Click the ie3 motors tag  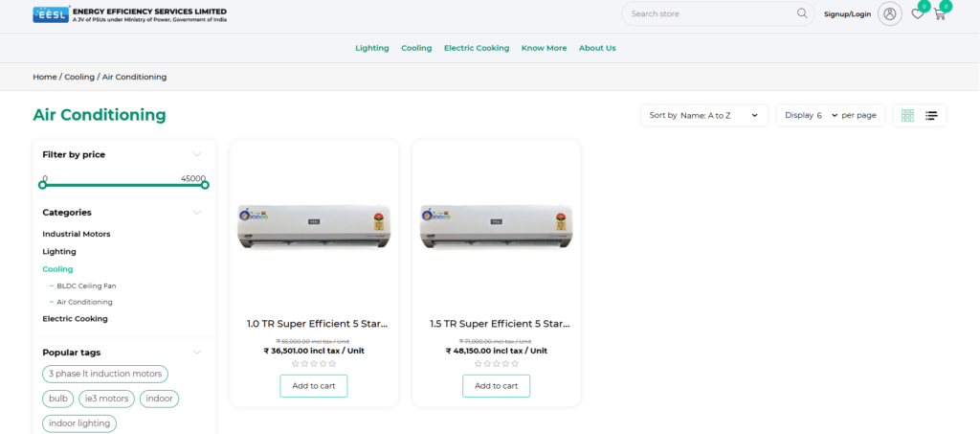point(106,399)
